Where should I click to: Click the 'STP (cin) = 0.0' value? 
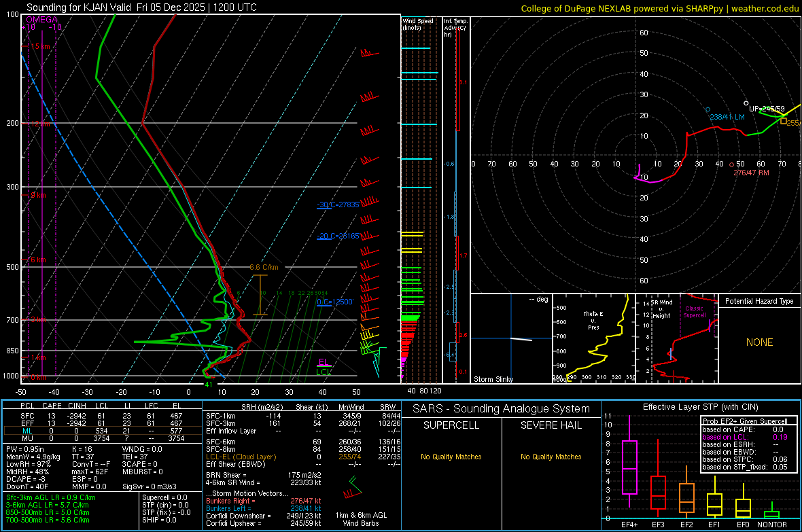165,505
